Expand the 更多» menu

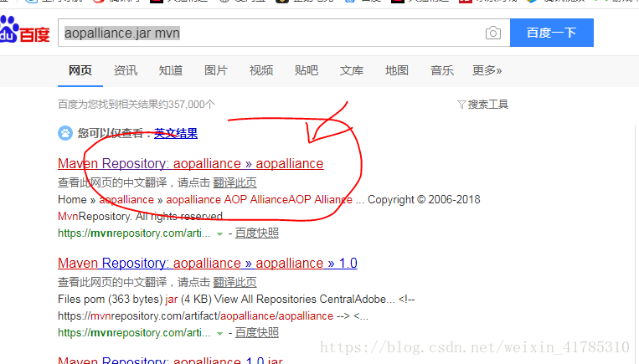(x=487, y=70)
